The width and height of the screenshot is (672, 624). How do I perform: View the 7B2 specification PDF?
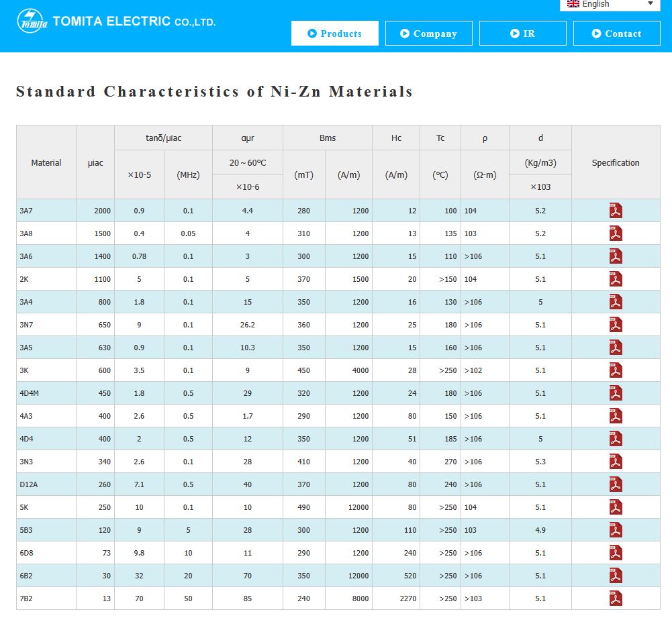point(616,599)
